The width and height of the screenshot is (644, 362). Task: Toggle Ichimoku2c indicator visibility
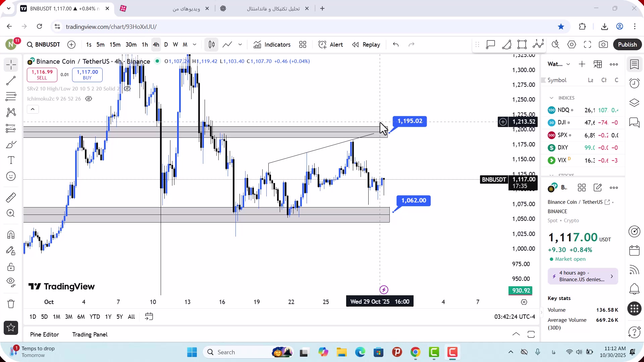[x=89, y=99]
